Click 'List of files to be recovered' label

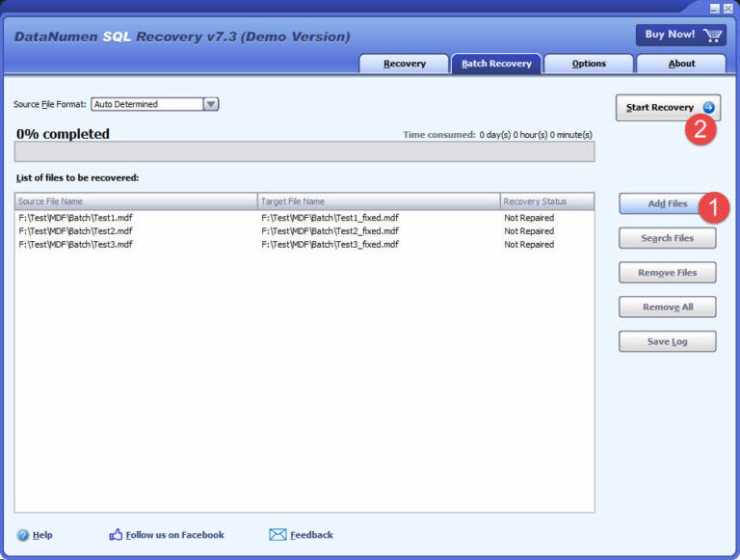pos(77,178)
